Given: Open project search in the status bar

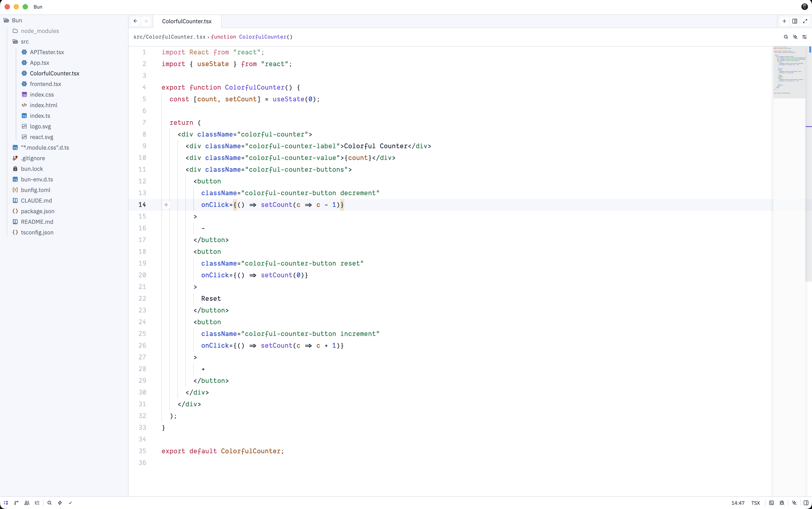Looking at the screenshot, I should click(49, 503).
